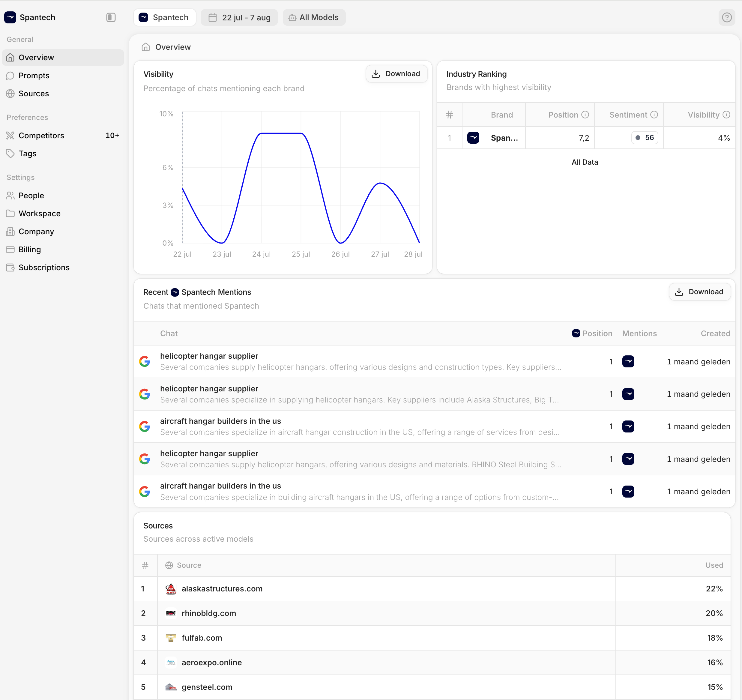Open the Spantech brand selector dropdown
Viewport: 742px width, 700px height.
click(x=165, y=17)
